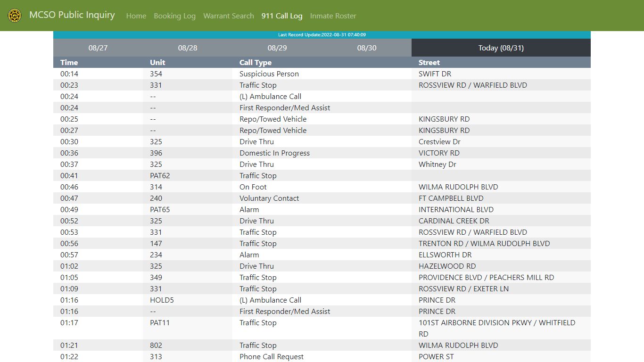Screen dimensions: 644x362
Task: Open the Warrant Search page
Action: click(x=229, y=16)
